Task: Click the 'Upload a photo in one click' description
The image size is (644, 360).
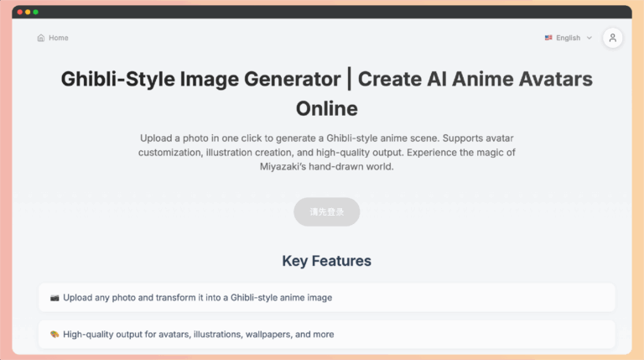Action: [x=326, y=152]
